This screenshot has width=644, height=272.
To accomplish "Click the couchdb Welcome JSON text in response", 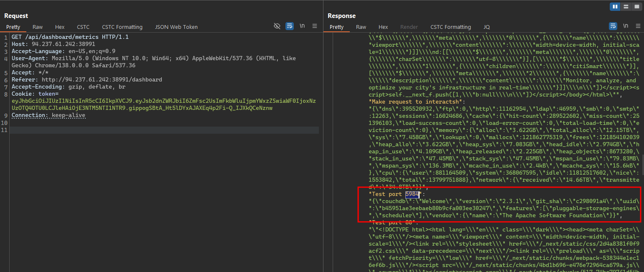I will 504,208.
